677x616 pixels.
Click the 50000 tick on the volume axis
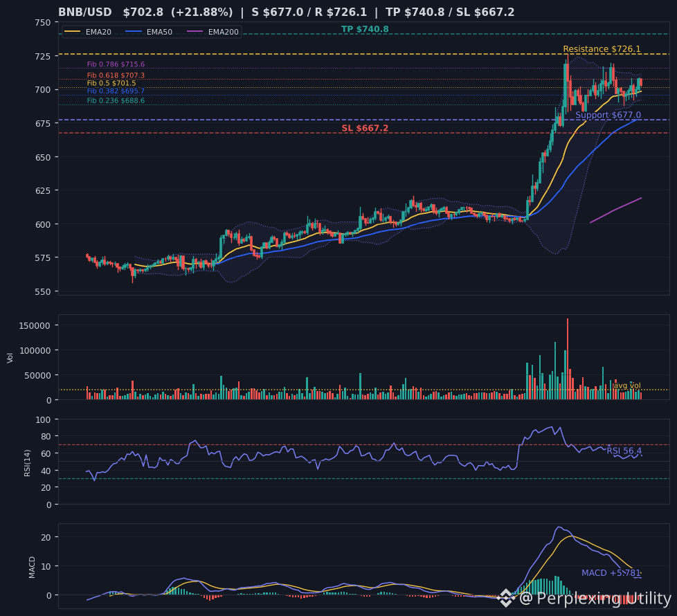[37, 376]
